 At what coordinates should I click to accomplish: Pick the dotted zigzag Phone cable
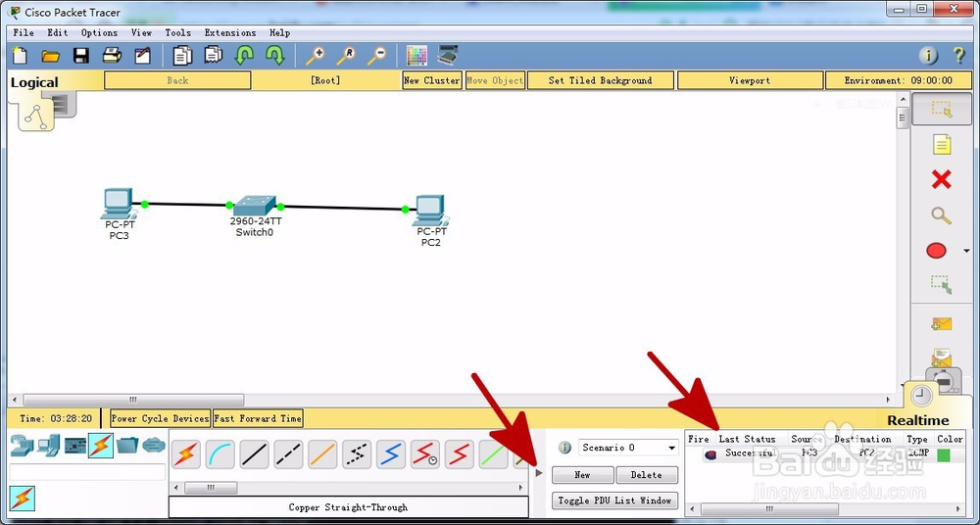pyautogui.click(x=357, y=454)
